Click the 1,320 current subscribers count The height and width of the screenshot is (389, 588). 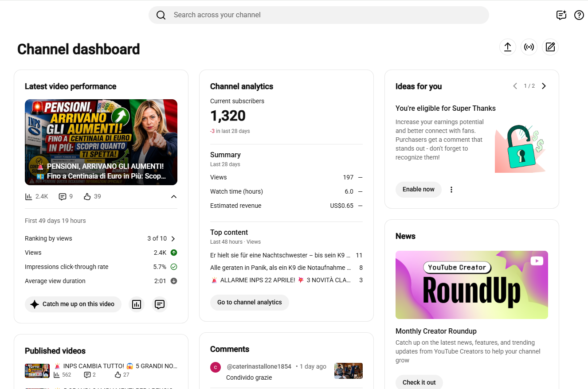pyautogui.click(x=228, y=116)
